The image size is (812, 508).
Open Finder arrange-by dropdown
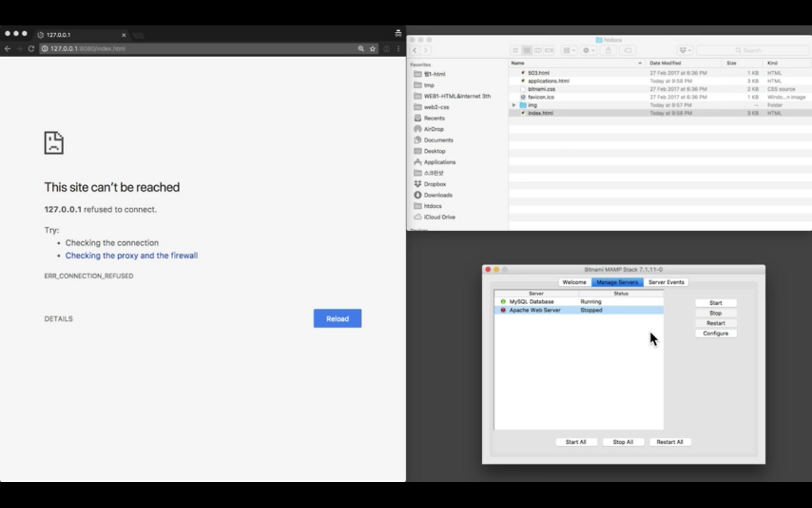tap(569, 50)
